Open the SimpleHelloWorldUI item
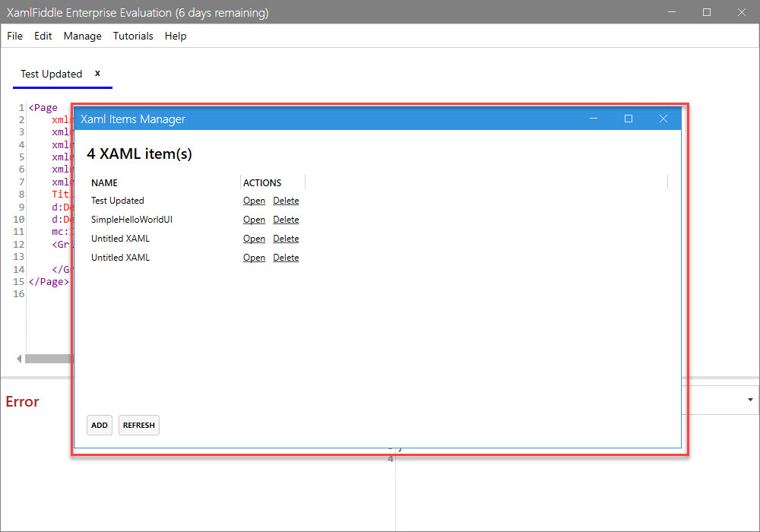This screenshot has height=532, width=760. coord(254,220)
